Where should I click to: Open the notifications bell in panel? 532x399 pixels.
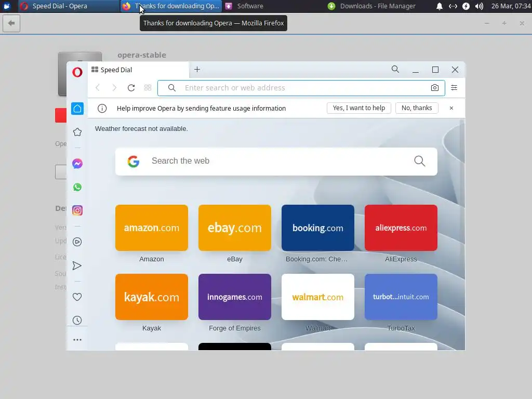click(x=440, y=6)
